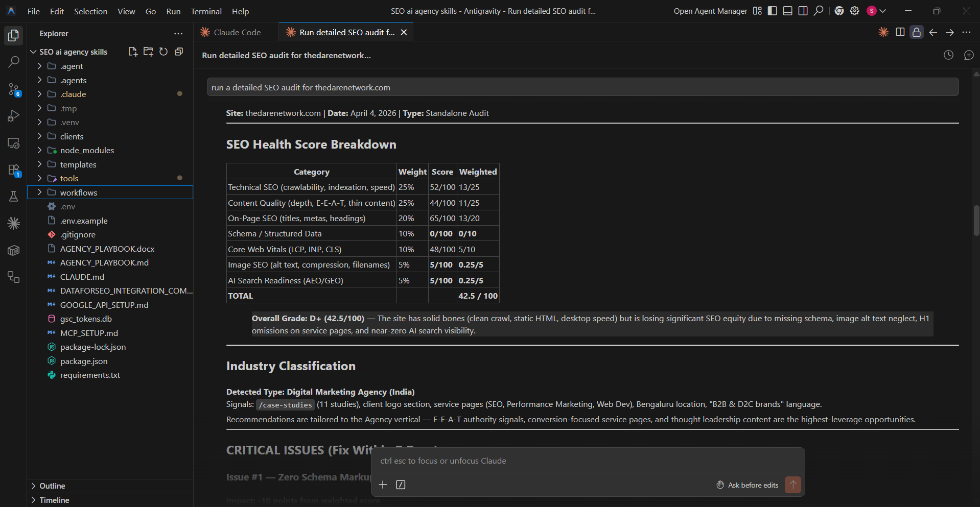Send the message with arrow button
Image resolution: width=980 pixels, height=507 pixels.
pyautogui.click(x=793, y=485)
